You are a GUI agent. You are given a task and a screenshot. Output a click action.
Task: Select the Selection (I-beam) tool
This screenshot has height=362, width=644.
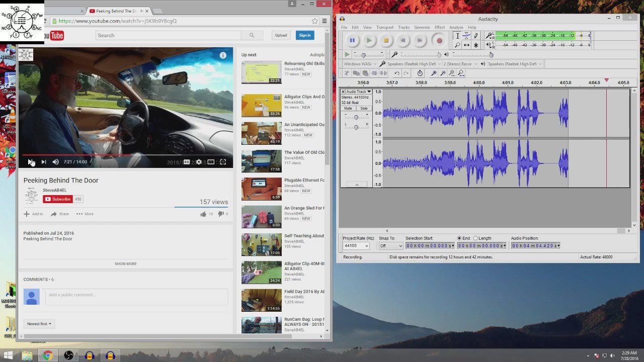(x=457, y=36)
